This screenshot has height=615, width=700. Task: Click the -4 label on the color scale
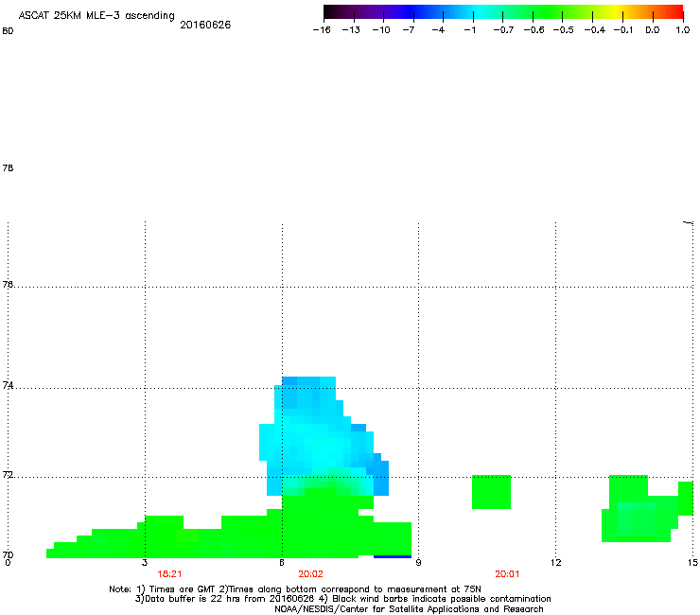tap(438, 30)
